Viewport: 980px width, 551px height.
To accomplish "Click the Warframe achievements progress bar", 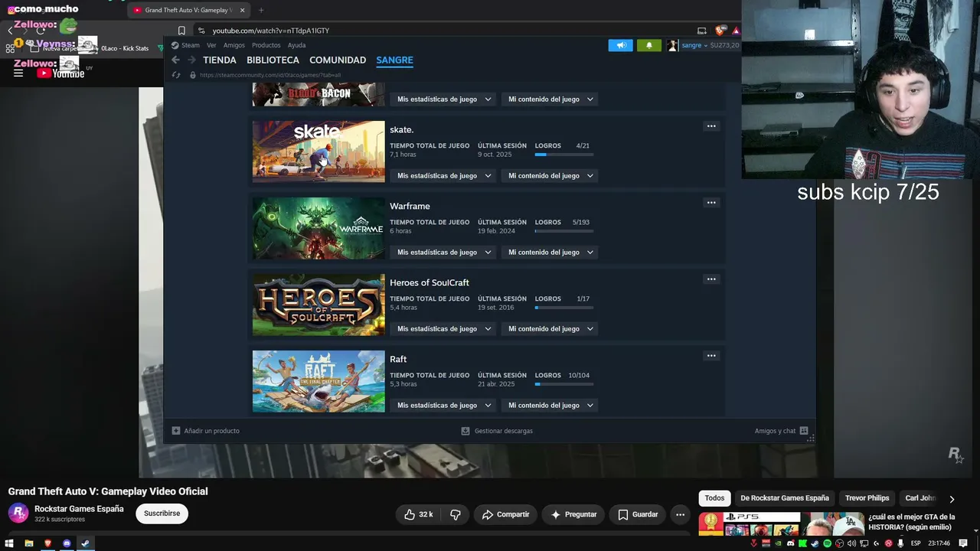I will pos(564,231).
